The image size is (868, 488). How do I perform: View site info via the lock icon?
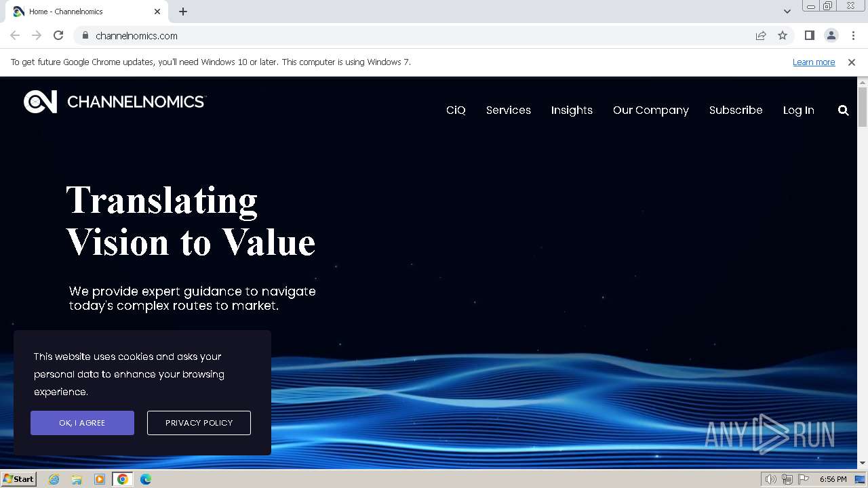[85, 35]
